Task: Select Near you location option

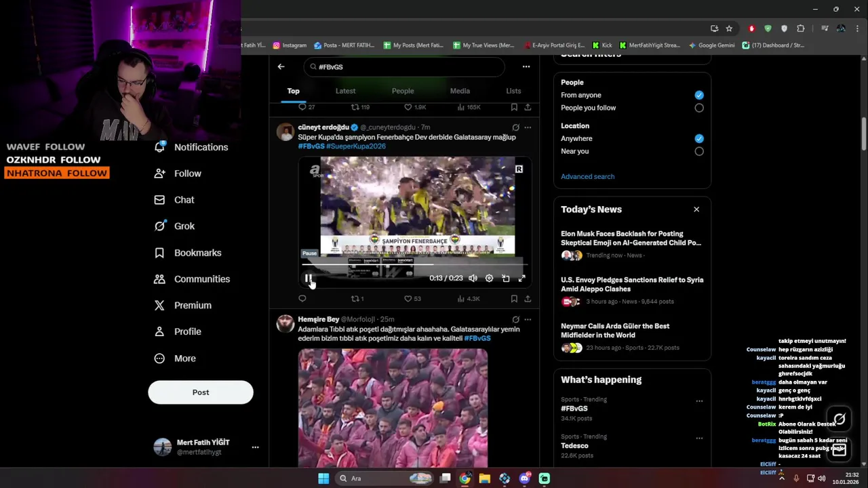Action: click(x=699, y=151)
